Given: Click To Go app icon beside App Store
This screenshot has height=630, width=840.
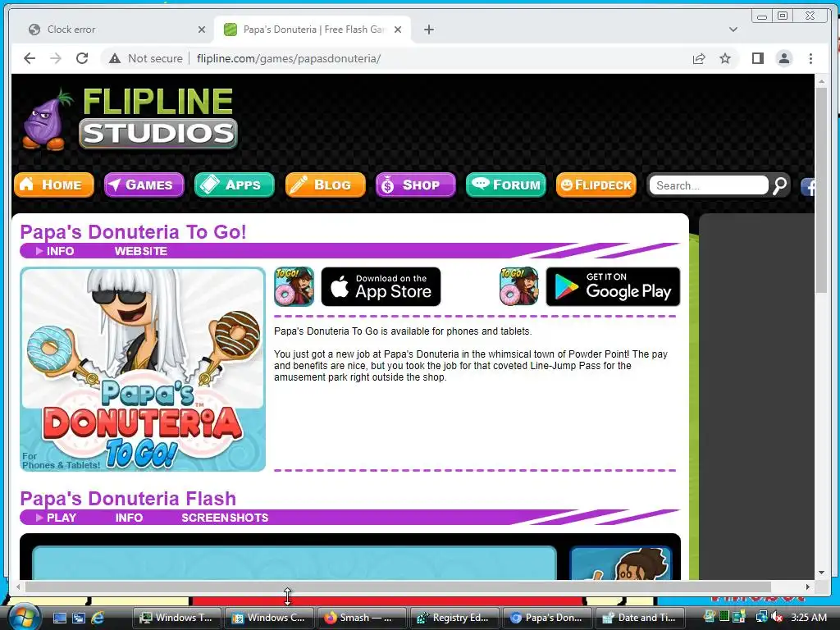Looking at the screenshot, I should pyautogui.click(x=294, y=286).
